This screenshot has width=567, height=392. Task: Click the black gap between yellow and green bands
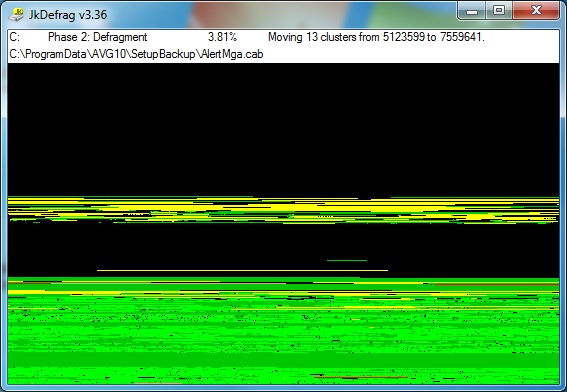click(284, 246)
